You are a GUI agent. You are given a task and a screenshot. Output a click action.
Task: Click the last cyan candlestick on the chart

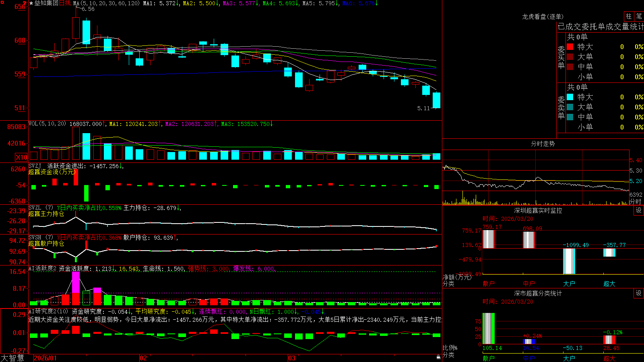click(x=436, y=100)
